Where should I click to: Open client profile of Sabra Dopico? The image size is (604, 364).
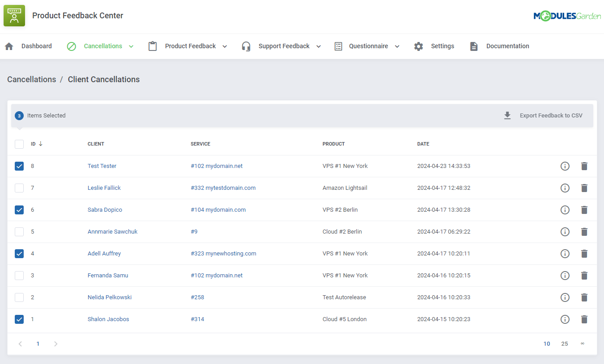click(105, 209)
